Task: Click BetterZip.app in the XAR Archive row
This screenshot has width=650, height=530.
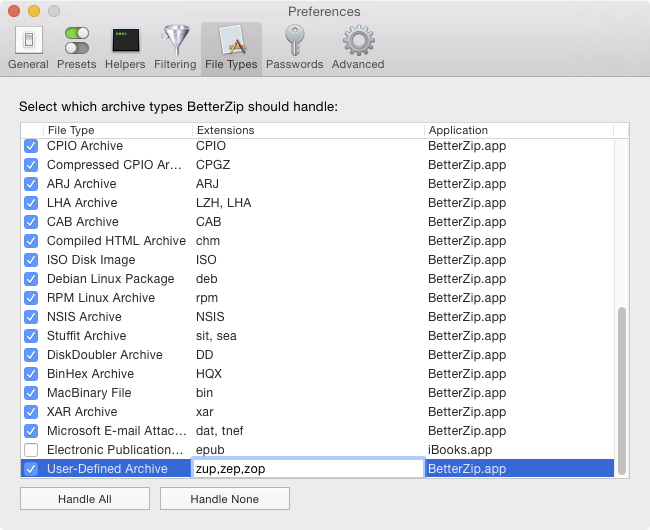Action: [x=467, y=412]
